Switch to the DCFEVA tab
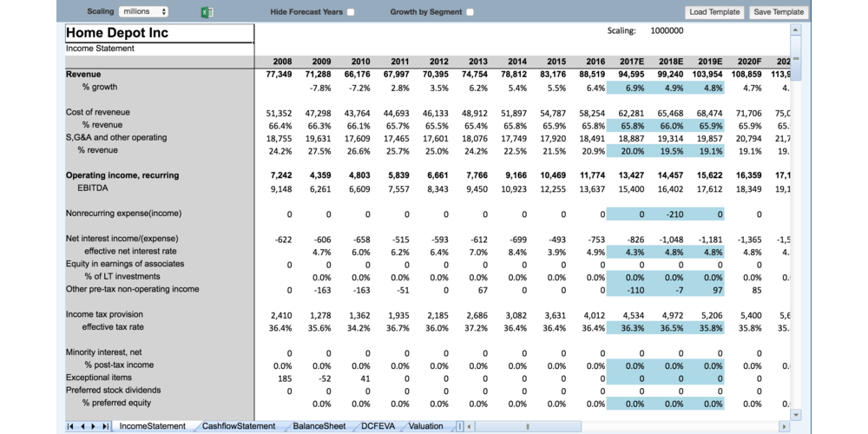This screenshot has height=434, width=868. click(378, 426)
